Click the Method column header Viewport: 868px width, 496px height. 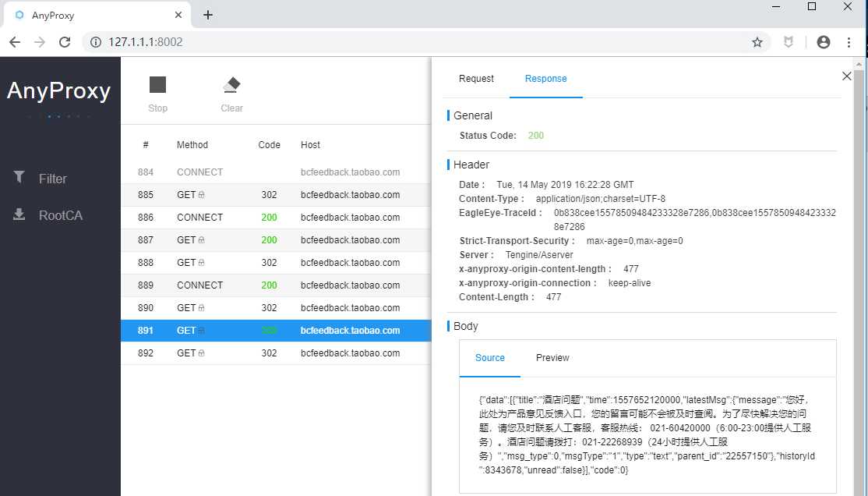point(192,144)
